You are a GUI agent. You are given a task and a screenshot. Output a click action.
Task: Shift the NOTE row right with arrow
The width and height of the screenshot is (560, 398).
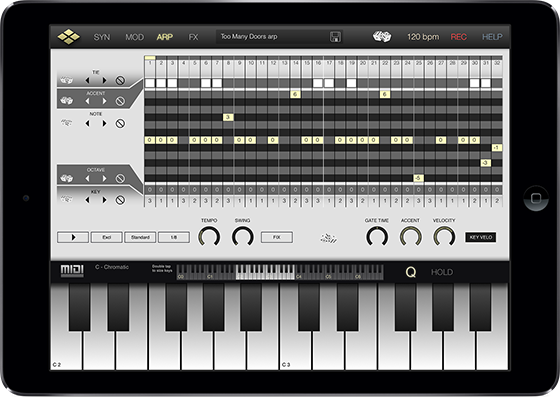104,124
